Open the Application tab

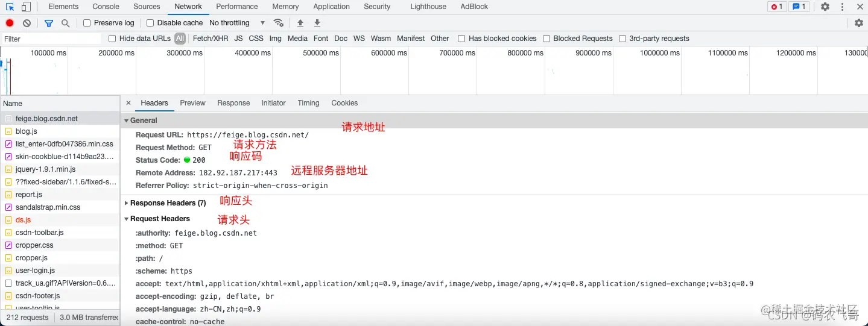point(331,7)
